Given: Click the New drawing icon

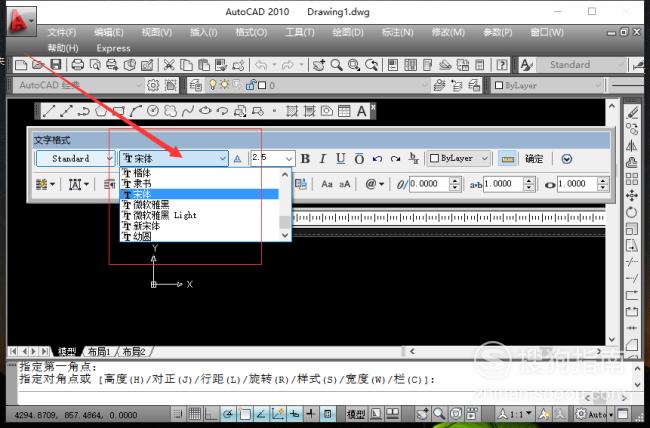Looking at the screenshot, I should pyautogui.click(x=21, y=65).
